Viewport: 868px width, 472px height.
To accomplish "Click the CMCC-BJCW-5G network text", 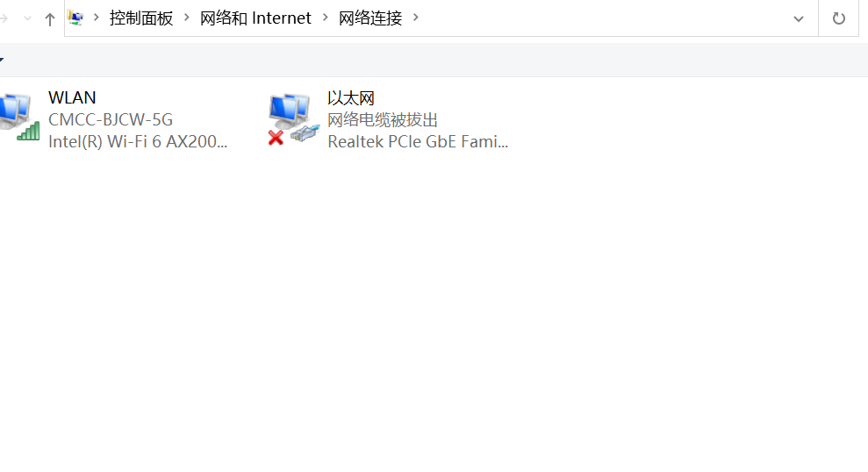I will click(x=111, y=119).
